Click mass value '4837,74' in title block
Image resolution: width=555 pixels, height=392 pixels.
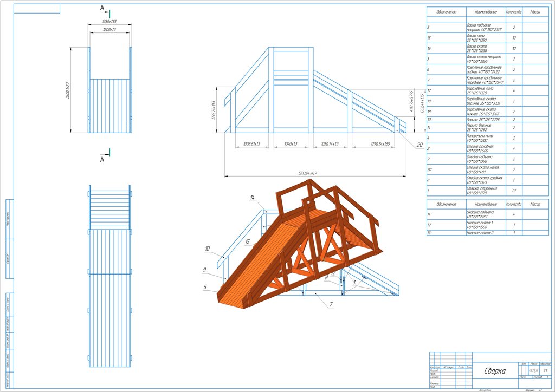click(x=534, y=370)
